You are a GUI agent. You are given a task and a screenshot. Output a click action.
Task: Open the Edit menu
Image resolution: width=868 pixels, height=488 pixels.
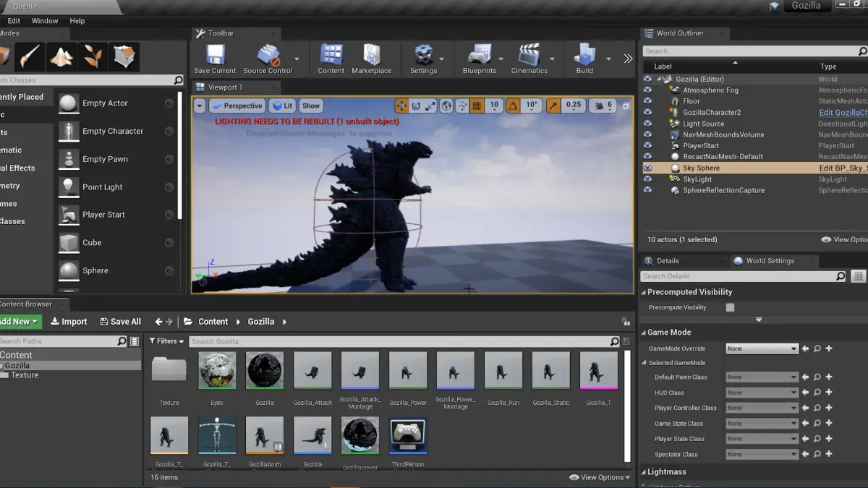[x=14, y=21]
